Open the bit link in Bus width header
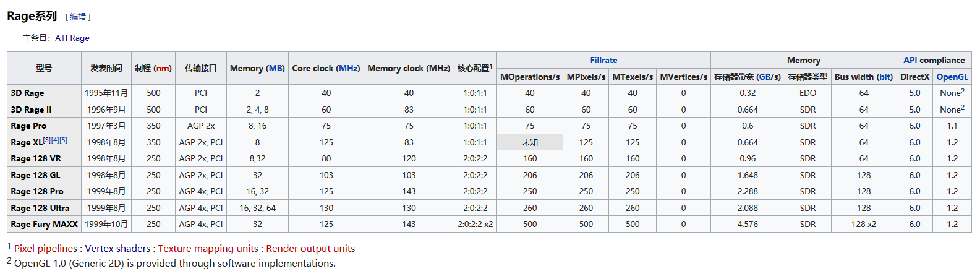980x271 pixels. pos(885,77)
